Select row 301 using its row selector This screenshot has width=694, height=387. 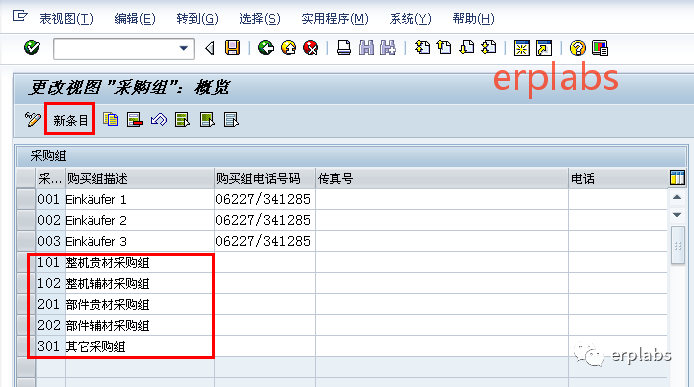(26, 346)
